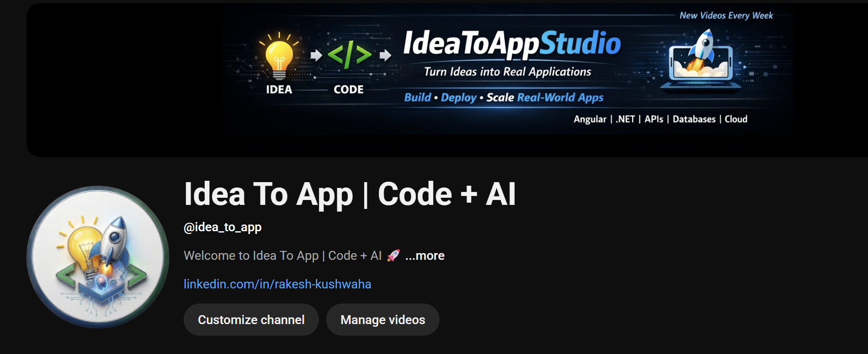The width and height of the screenshot is (868, 354).
Task: Click the arrow right of the code icon
Action: pos(385,55)
